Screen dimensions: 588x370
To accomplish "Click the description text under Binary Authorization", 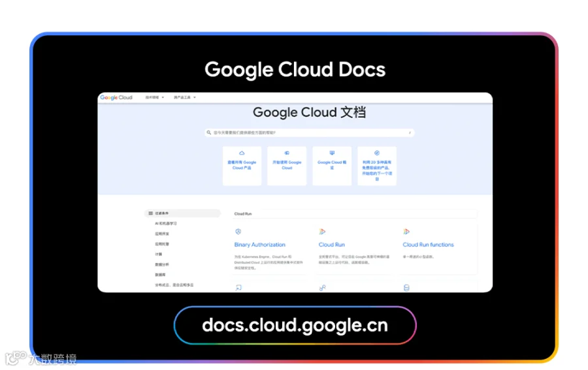I will pos(268,262).
